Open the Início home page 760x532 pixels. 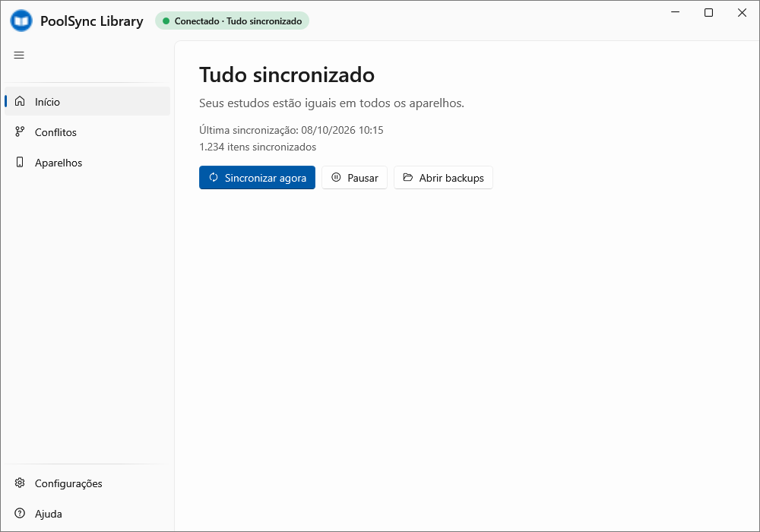point(87,101)
